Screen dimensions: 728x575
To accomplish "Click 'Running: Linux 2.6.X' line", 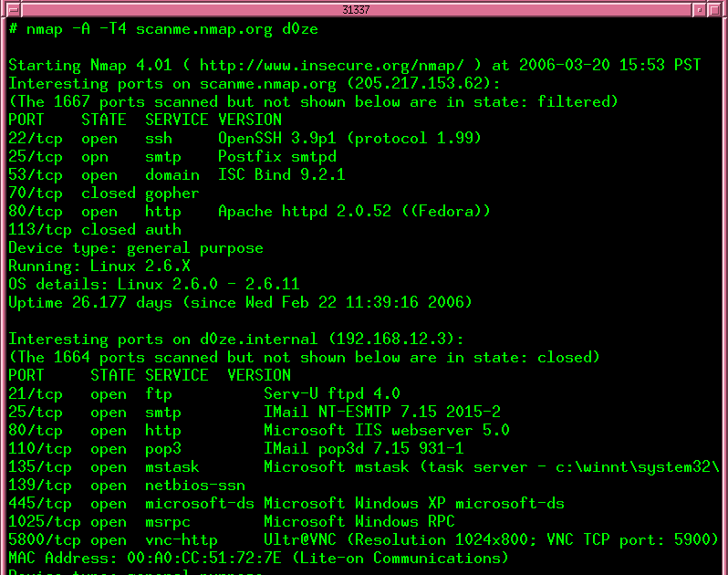I will pyautogui.click(x=99, y=267).
